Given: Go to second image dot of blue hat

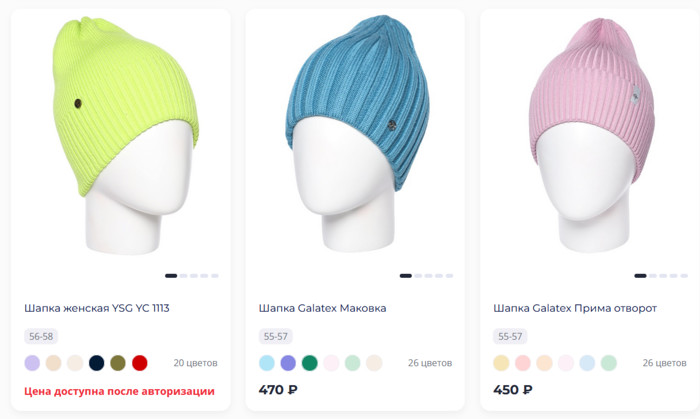Looking at the screenshot, I should [418, 276].
